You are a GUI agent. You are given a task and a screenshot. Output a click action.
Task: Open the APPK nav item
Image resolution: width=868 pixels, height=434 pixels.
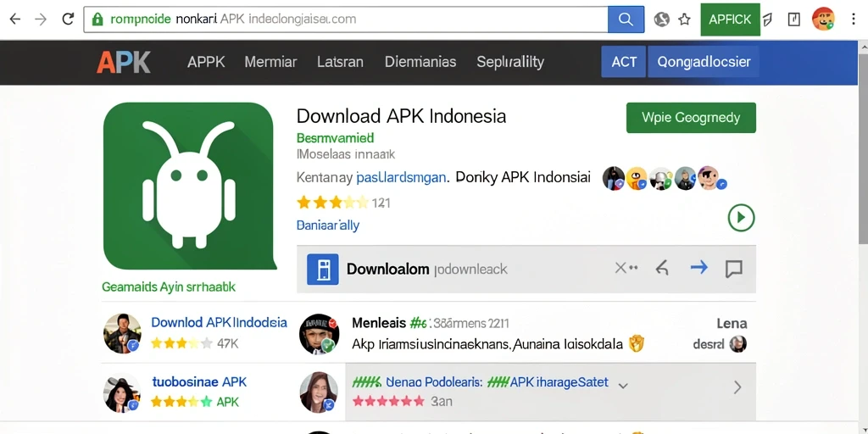click(x=206, y=62)
